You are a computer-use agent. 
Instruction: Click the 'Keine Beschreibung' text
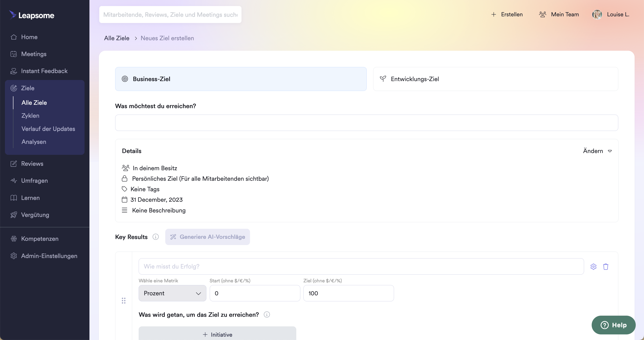click(x=159, y=210)
